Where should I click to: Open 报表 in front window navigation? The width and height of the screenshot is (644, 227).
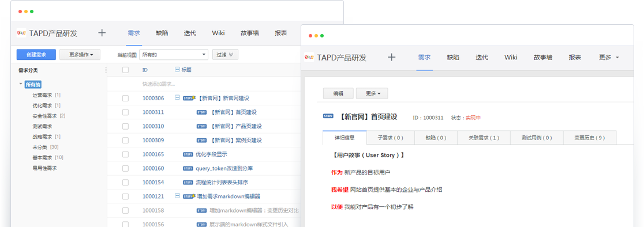(575, 58)
